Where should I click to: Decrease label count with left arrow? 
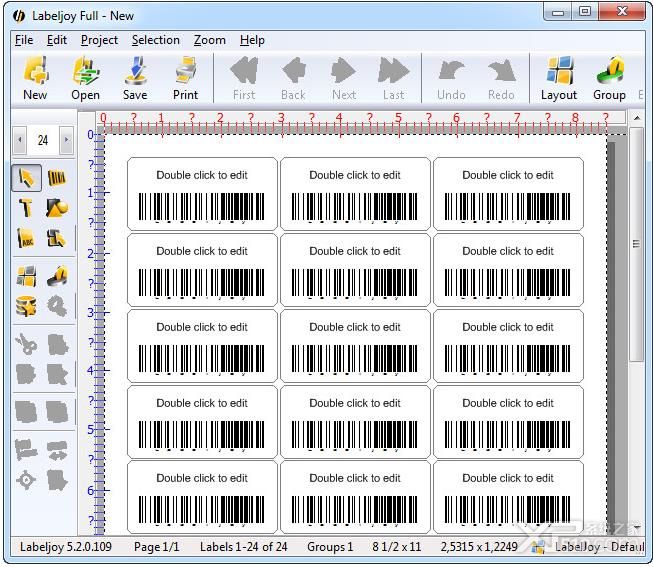coord(20,140)
